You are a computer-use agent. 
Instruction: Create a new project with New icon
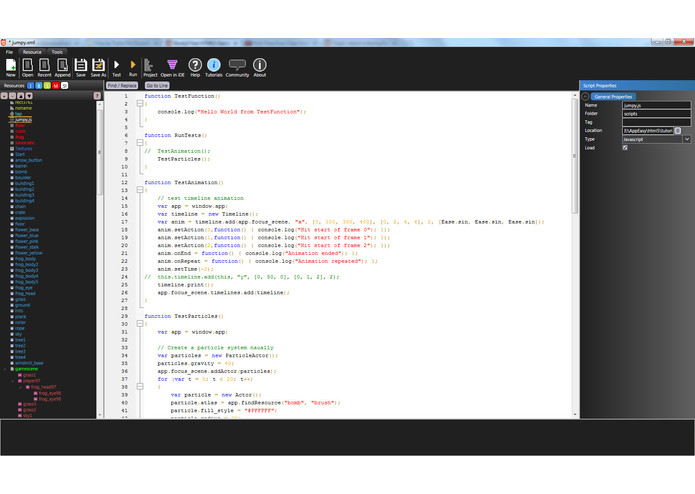click(11, 65)
